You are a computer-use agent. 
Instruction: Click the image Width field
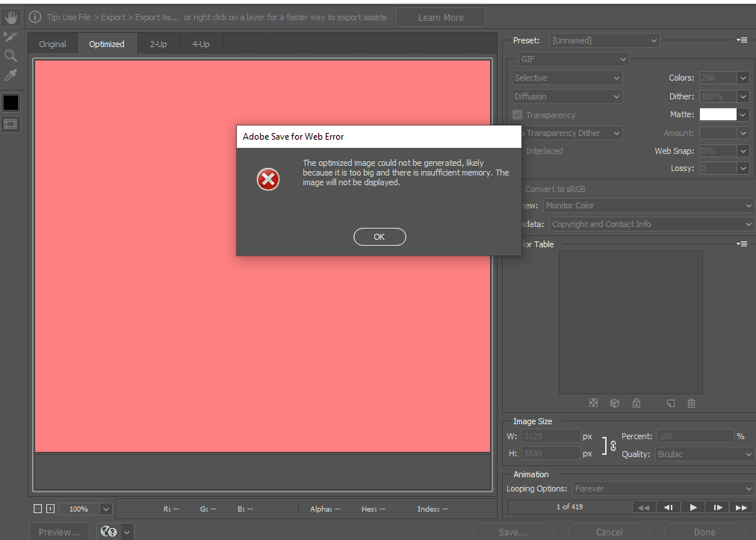(551, 436)
